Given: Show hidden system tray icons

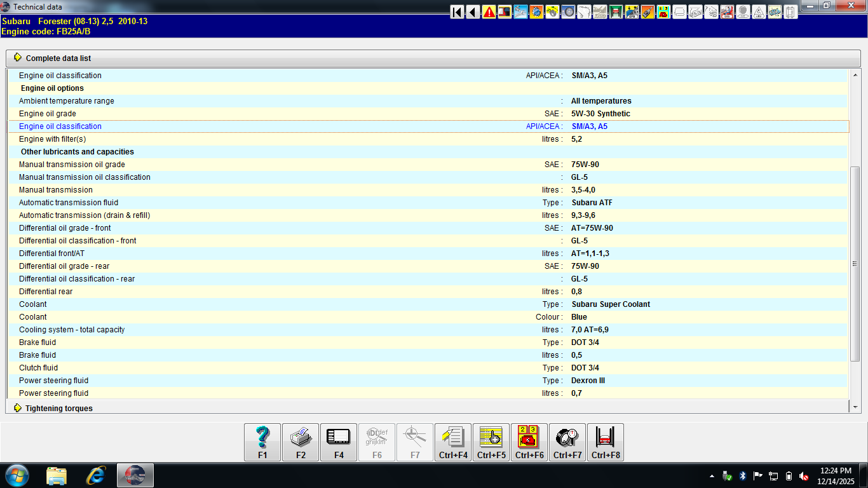Looking at the screenshot, I should pyautogui.click(x=712, y=476).
